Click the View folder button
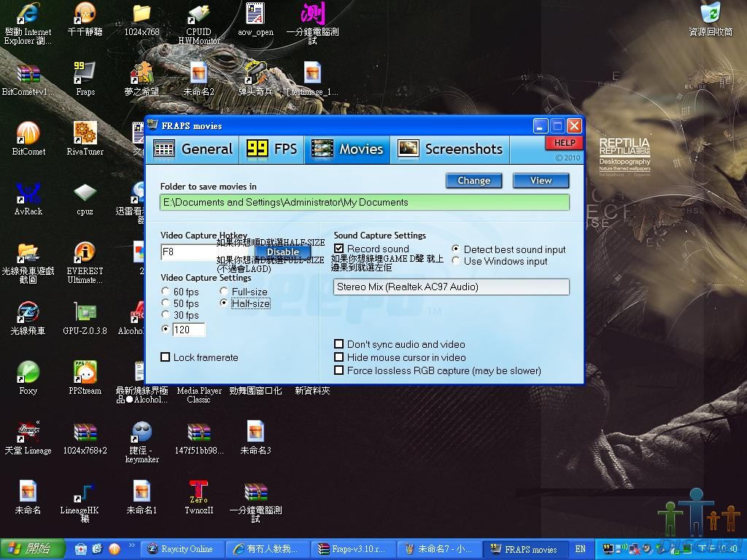Screen dimensions: 747x560 (x=541, y=181)
